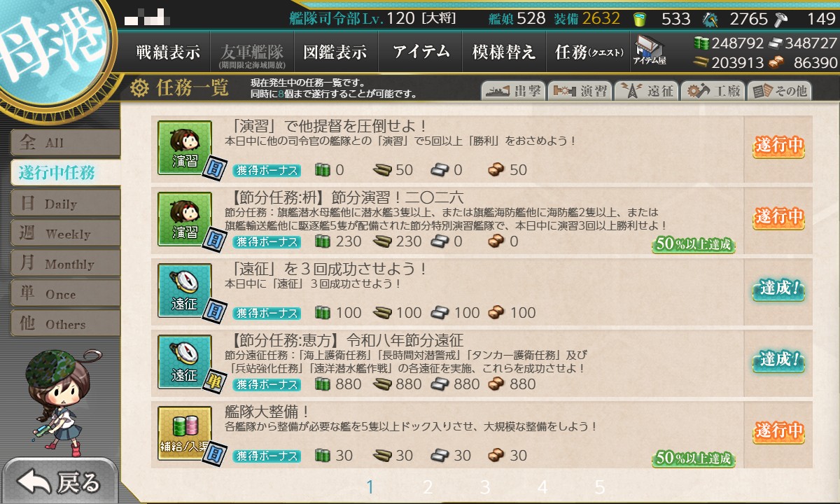The width and height of the screenshot is (840, 504).
Task: Select the 遠征 compass icon for 遠征を3回成功させよう
Action: (x=185, y=288)
